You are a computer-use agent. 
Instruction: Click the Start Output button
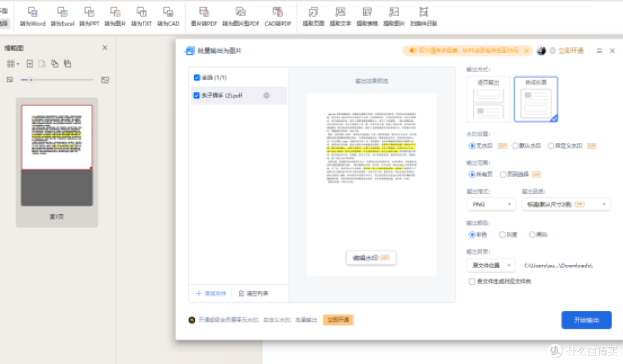pos(587,320)
